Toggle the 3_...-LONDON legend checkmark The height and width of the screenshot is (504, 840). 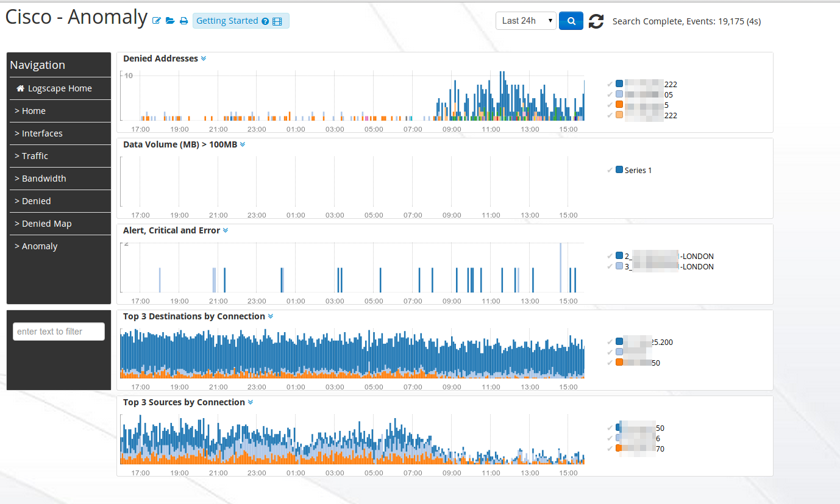tap(610, 266)
